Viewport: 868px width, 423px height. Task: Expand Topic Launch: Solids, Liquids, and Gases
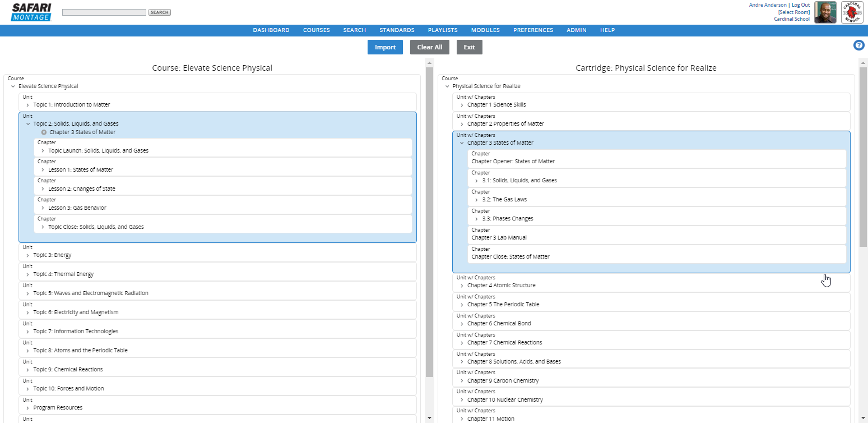(43, 151)
